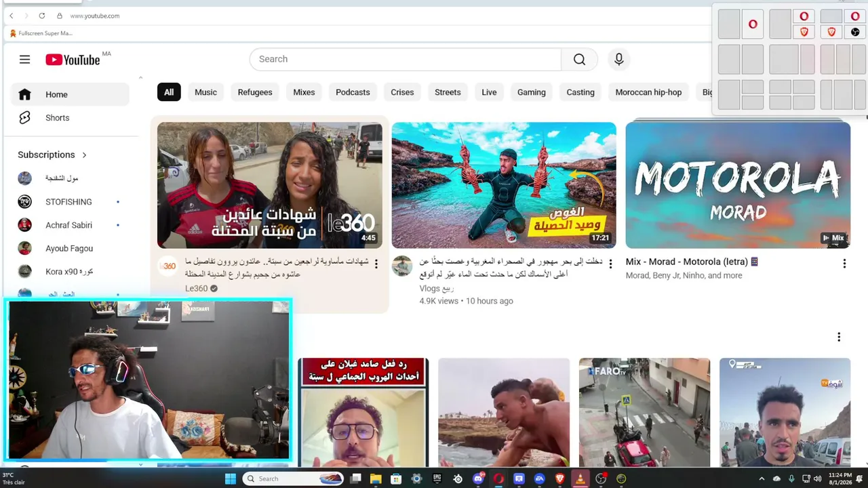Open Task View on the taskbar
The height and width of the screenshot is (488, 868).
(x=355, y=479)
